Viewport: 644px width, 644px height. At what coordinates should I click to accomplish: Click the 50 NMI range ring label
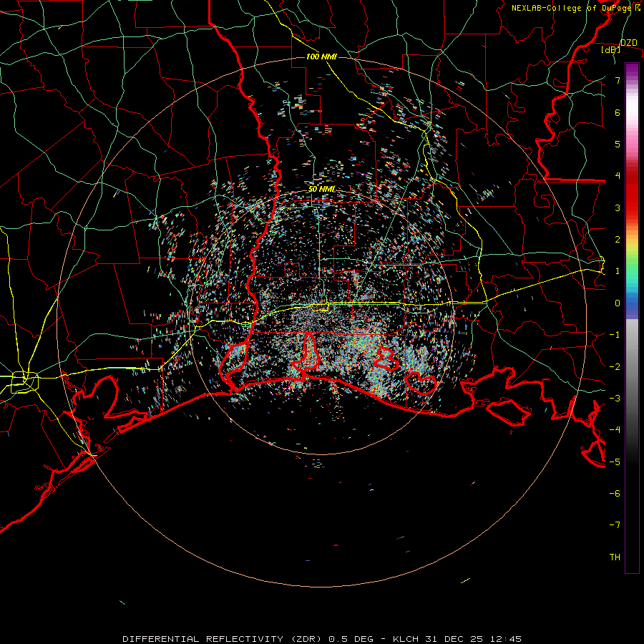(x=321, y=189)
